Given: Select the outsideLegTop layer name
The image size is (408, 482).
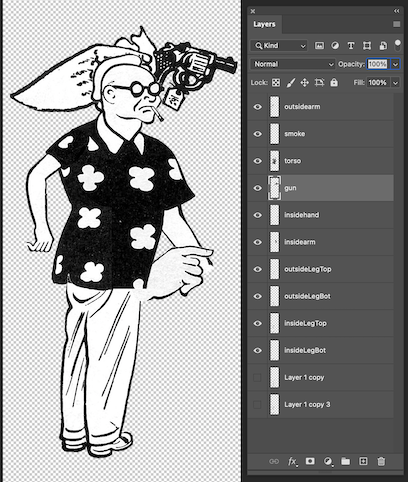Looking at the screenshot, I should [x=307, y=269].
